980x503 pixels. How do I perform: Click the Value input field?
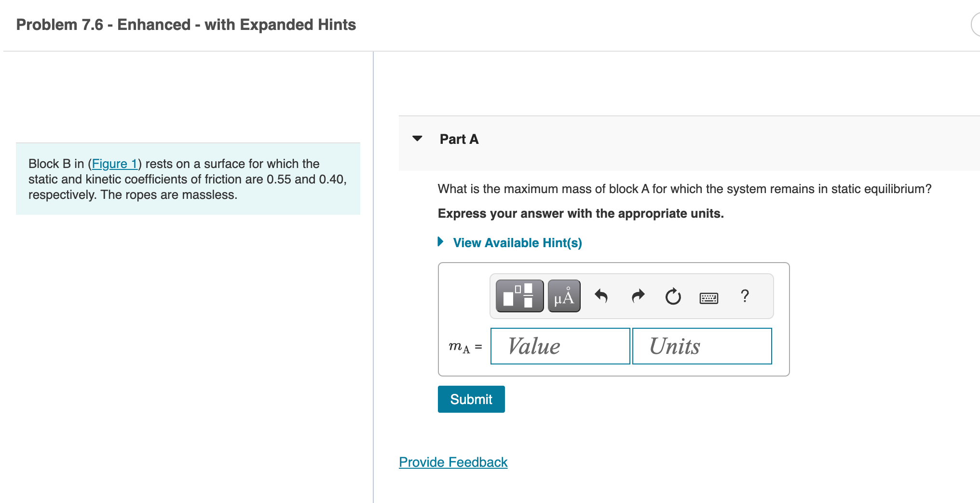pos(560,346)
